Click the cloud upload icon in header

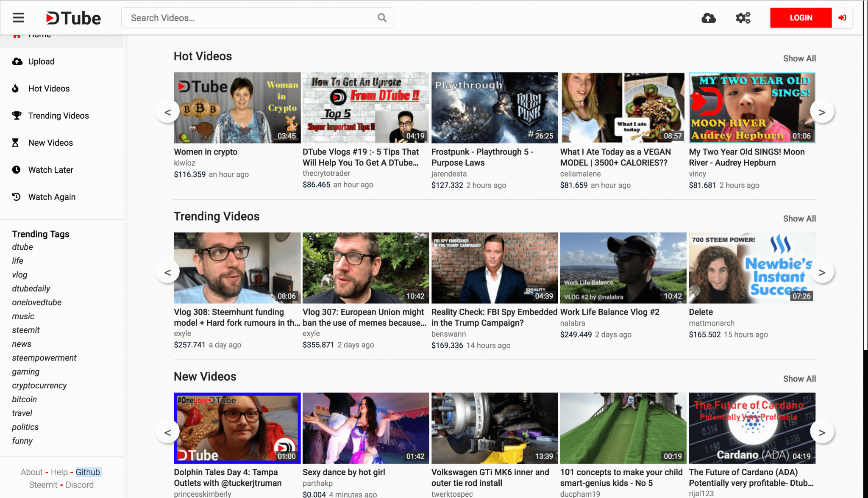pyautogui.click(x=709, y=18)
